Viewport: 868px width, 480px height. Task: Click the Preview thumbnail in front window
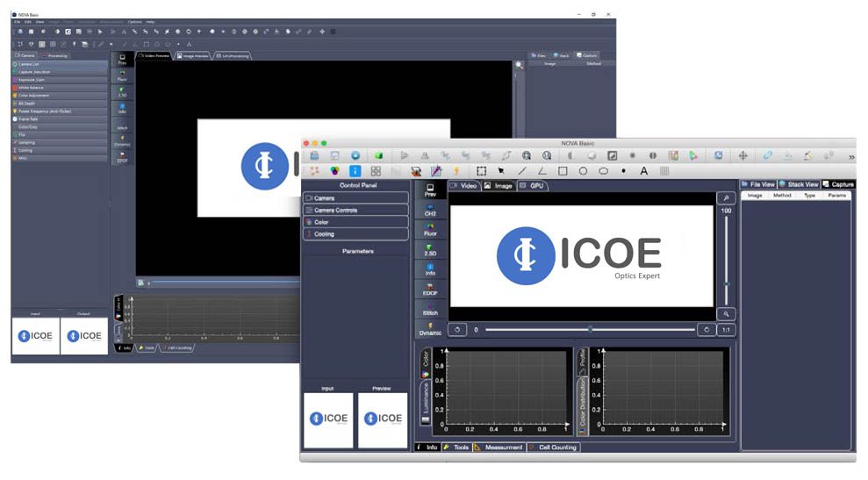383,420
